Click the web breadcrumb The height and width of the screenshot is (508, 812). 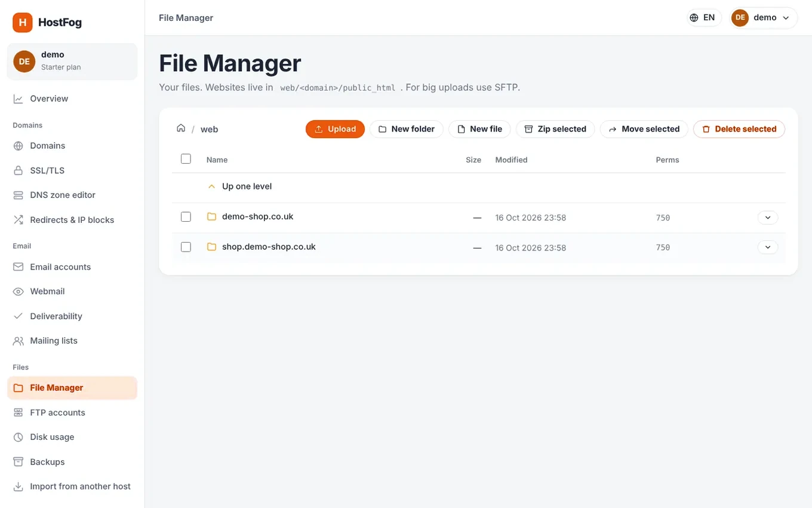[x=209, y=129]
